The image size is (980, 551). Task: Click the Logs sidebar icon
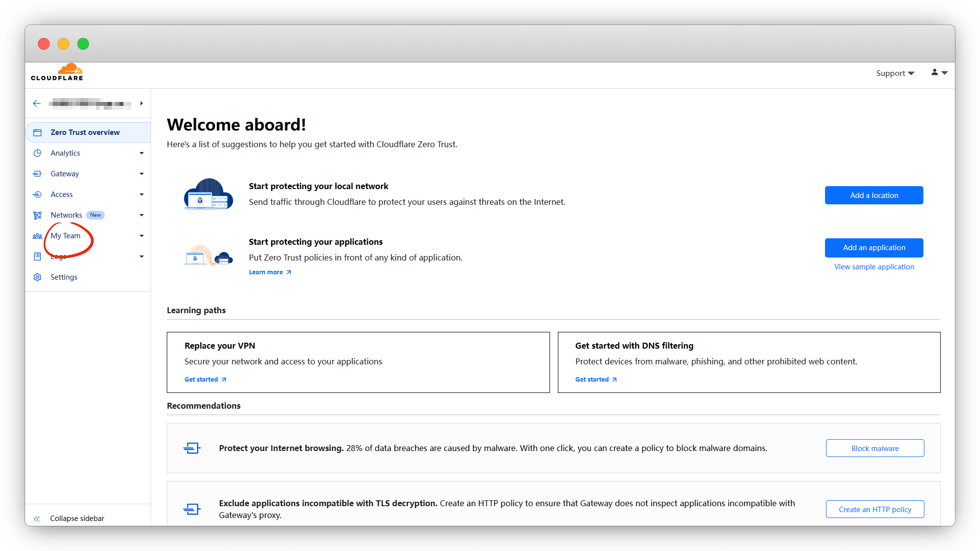(37, 257)
